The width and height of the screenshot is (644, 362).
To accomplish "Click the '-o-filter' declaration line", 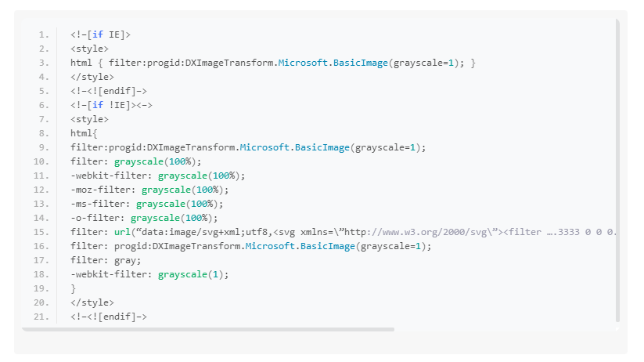I will point(144,218).
